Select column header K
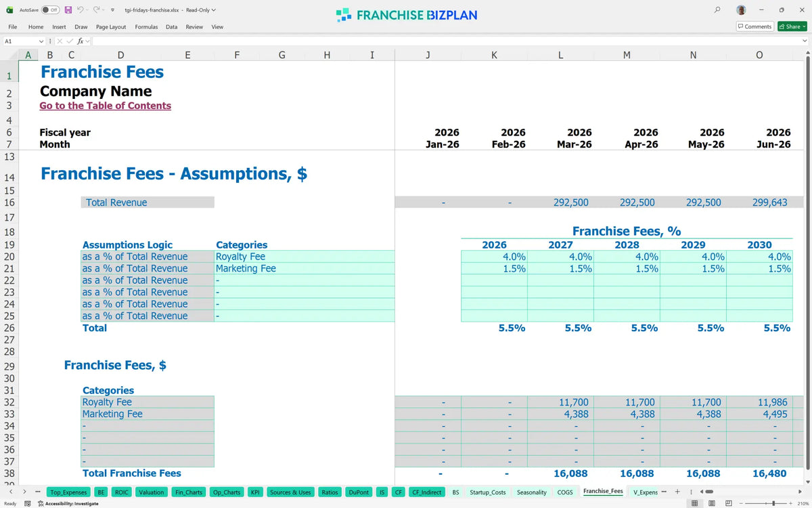The width and height of the screenshot is (812, 508). click(x=494, y=56)
